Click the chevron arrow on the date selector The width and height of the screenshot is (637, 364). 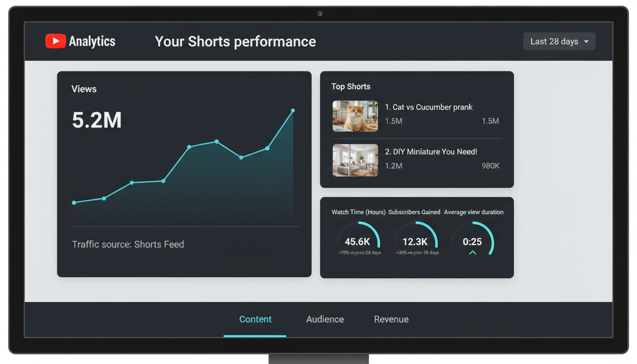pyautogui.click(x=586, y=41)
